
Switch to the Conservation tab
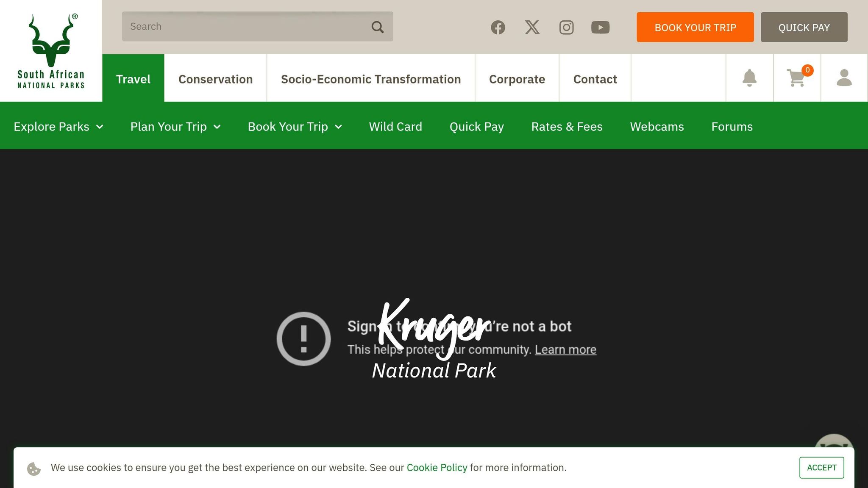(215, 79)
